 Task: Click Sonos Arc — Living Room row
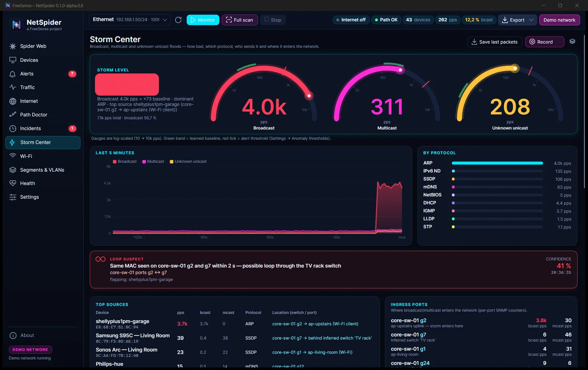click(234, 352)
